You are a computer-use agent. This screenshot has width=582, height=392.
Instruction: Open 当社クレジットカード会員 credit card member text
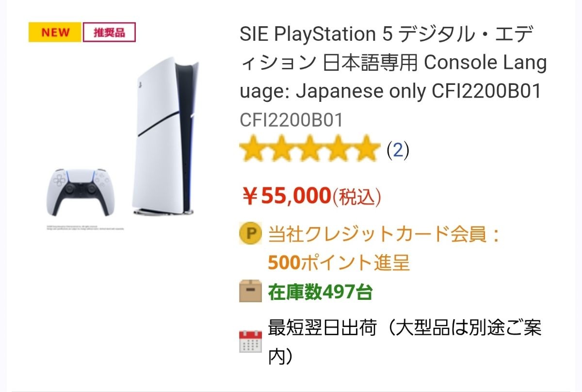click(383, 235)
